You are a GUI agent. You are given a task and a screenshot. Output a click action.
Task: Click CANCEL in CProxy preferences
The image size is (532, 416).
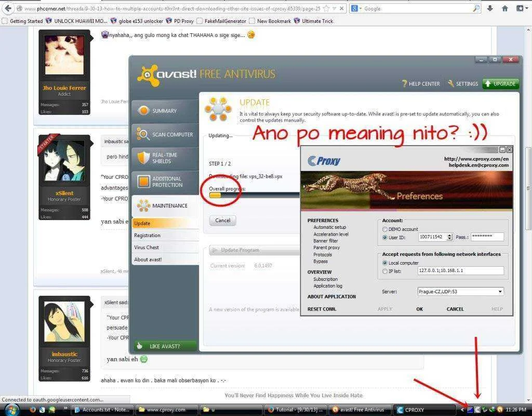(x=455, y=309)
